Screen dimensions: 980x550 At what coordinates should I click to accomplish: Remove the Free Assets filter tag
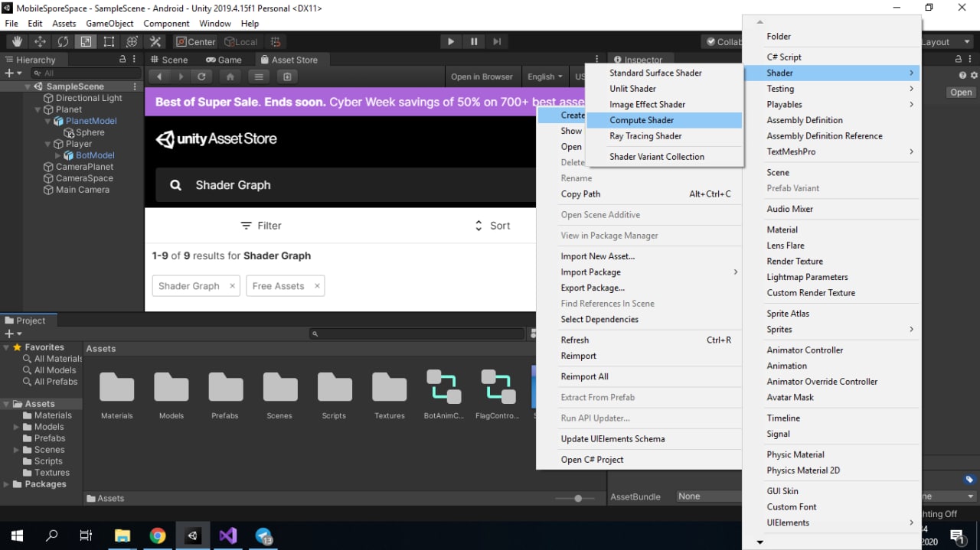[315, 286]
